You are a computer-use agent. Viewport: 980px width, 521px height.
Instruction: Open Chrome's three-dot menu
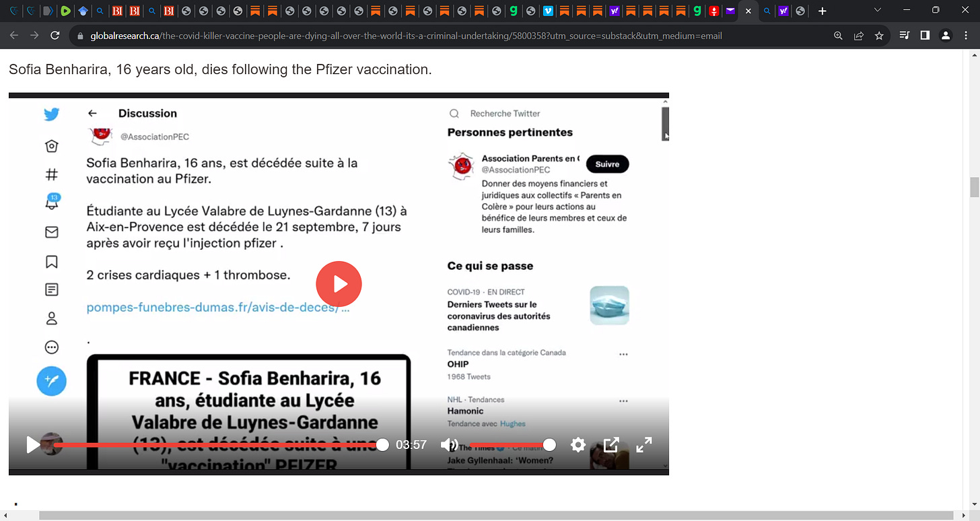pyautogui.click(x=967, y=36)
